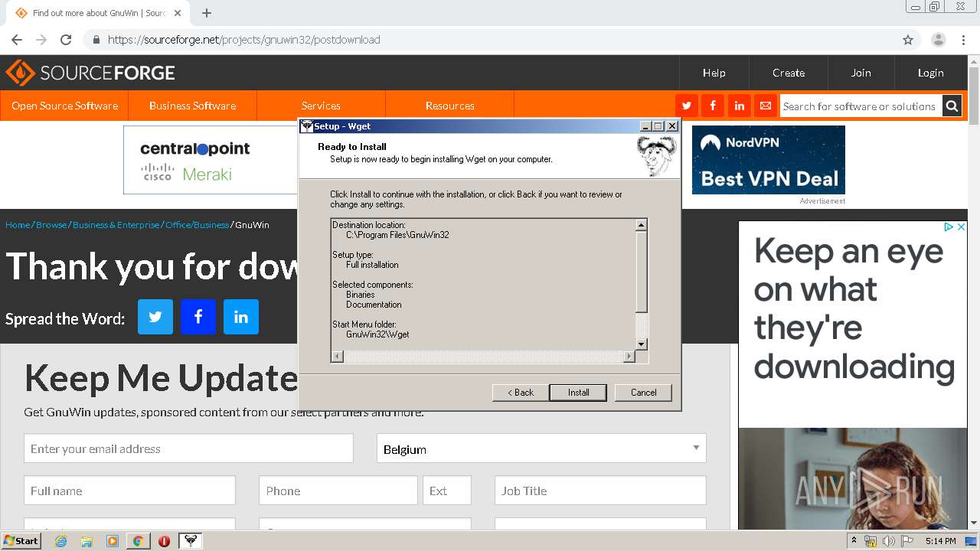This screenshot has height=551, width=980.
Task: Open Chrome three-dot menu
Action: [963, 40]
